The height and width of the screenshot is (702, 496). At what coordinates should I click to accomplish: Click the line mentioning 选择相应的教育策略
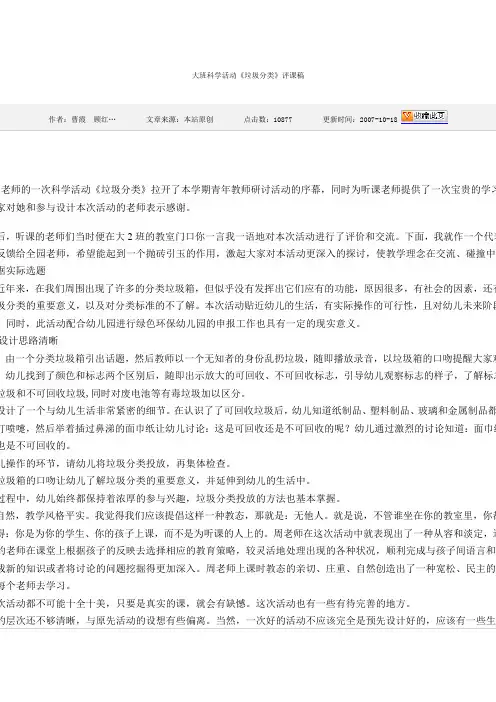(248, 551)
